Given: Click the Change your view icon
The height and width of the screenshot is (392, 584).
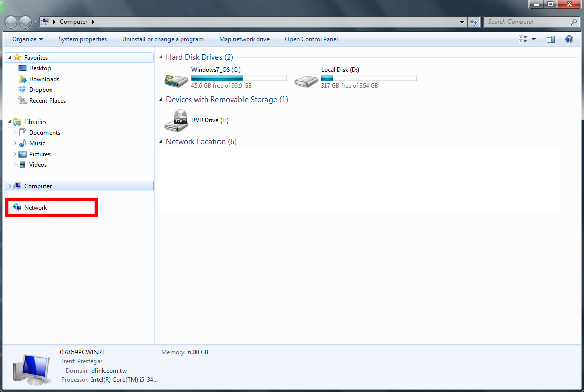Looking at the screenshot, I should [523, 39].
